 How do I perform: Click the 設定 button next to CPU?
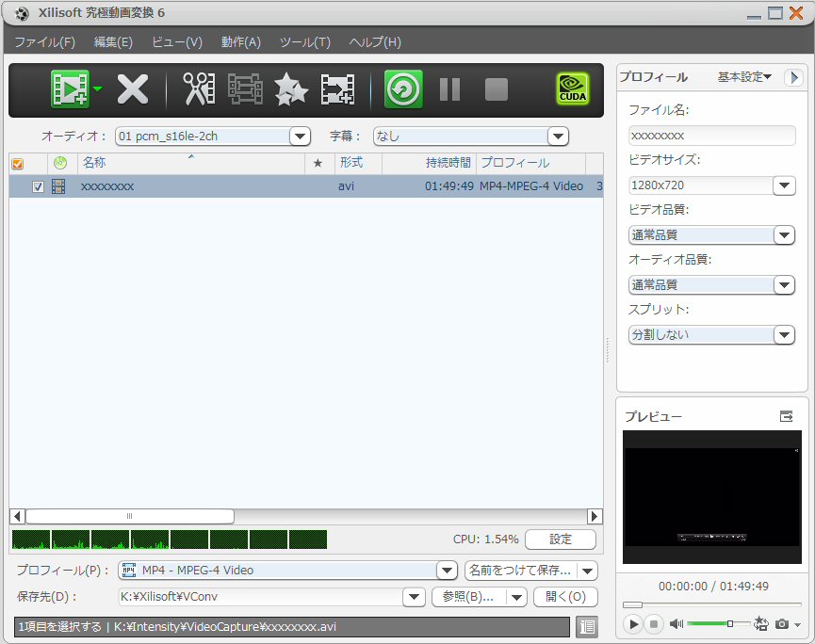pos(561,539)
